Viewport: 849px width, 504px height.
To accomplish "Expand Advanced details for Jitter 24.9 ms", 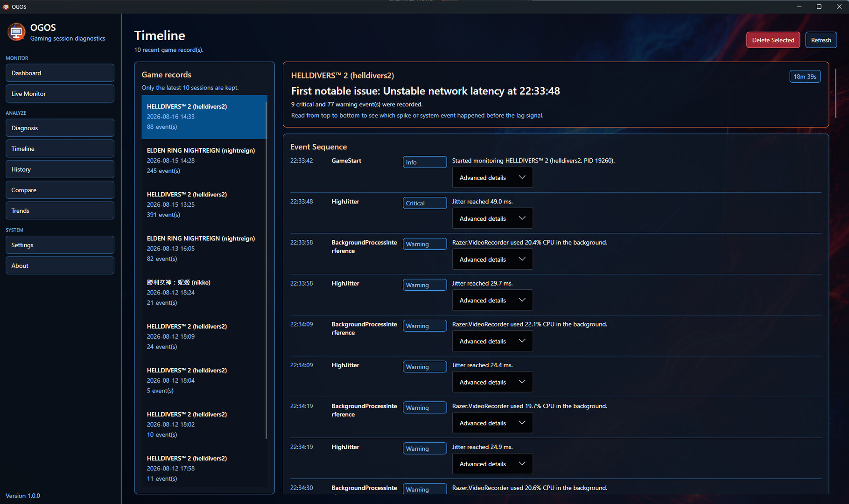I will (x=492, y=464).
